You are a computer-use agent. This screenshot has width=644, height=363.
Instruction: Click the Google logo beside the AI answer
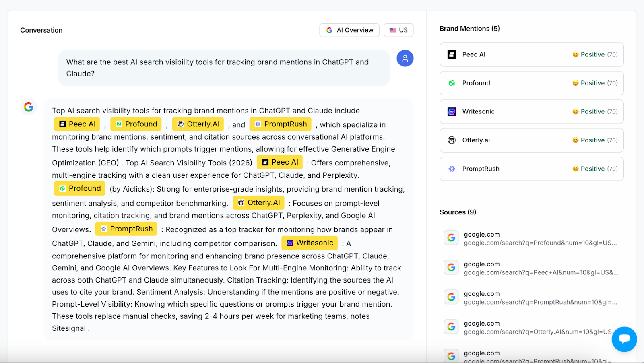[x=29, y=107]
